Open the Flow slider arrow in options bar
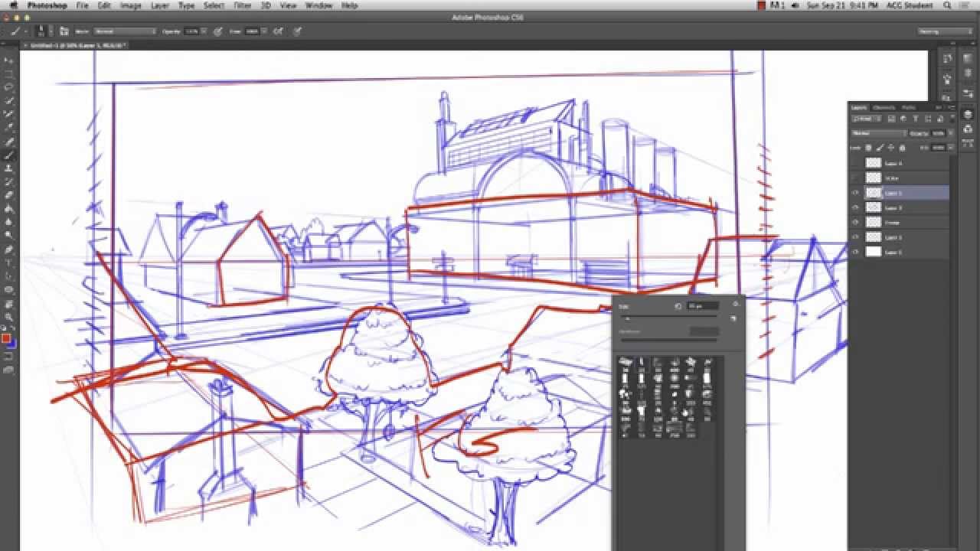Viewport: 980px width, 551px height. (266, 31)
